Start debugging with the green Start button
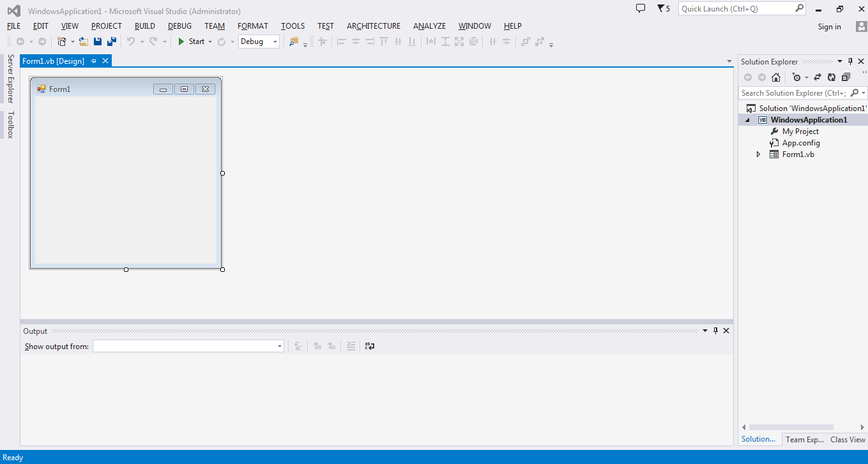 click(x=191, y=41)
